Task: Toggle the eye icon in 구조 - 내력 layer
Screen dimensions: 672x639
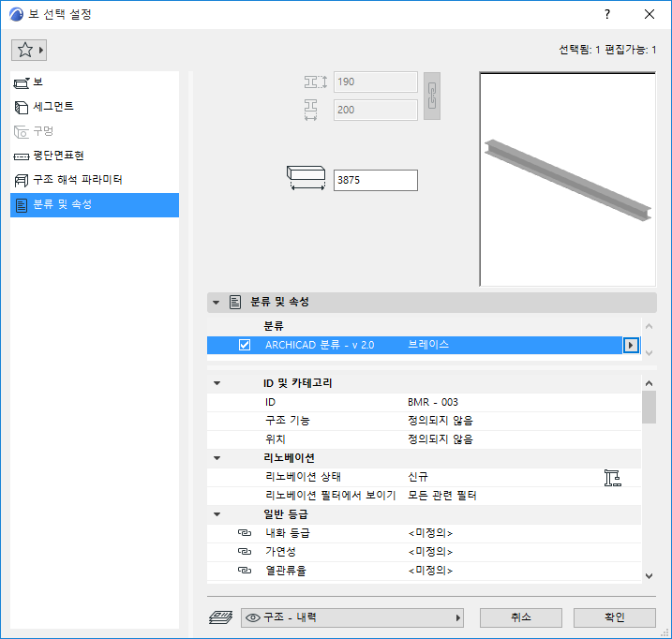Action: 253,617
